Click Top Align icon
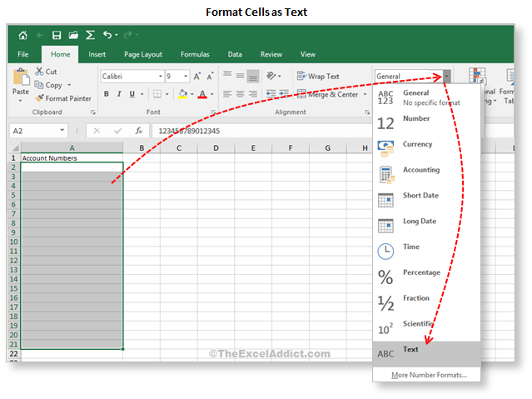The image size is (532, 399). pos(227,76)
